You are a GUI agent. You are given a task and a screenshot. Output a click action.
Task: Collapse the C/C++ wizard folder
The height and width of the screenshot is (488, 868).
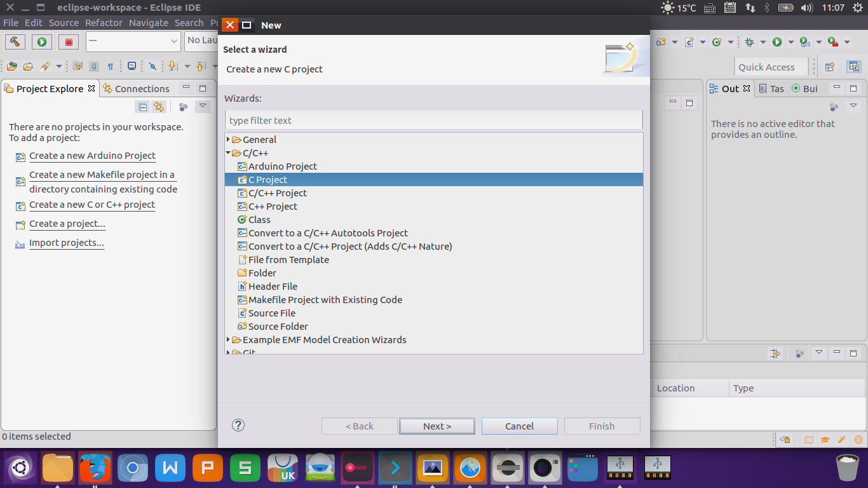(x=229, y=152)
